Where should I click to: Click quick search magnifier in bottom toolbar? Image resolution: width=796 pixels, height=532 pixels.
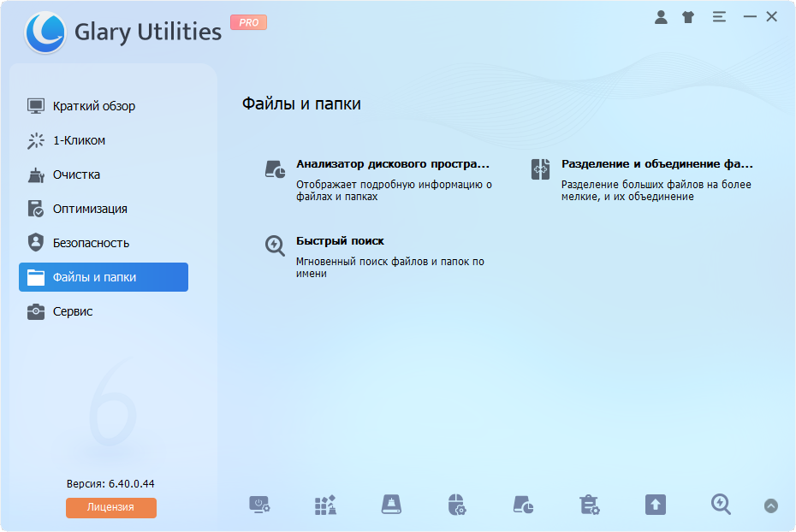click(x=721, y=505)
